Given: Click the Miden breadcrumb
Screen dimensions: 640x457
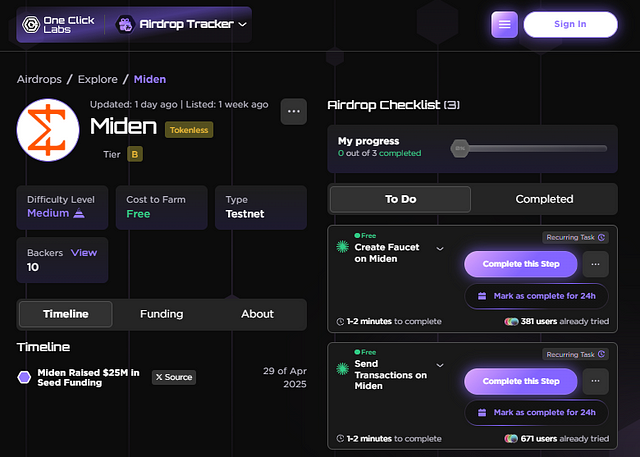Looking at the screenshot, I should [x=150, y=79].
